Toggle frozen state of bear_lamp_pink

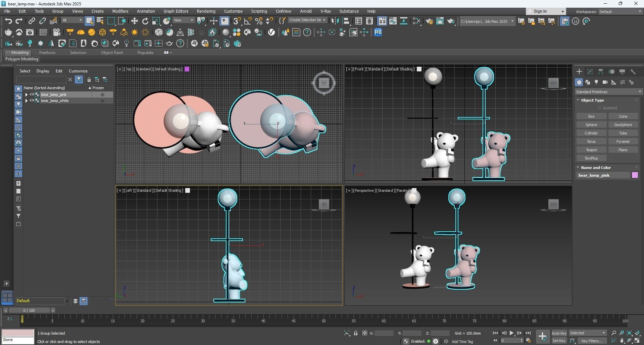[x=102, y=95]
